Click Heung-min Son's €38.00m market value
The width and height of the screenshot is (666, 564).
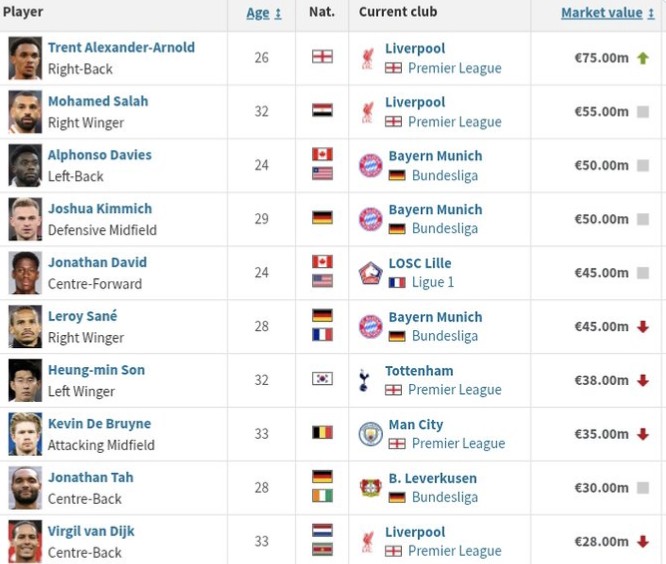(x=601, y=380)
